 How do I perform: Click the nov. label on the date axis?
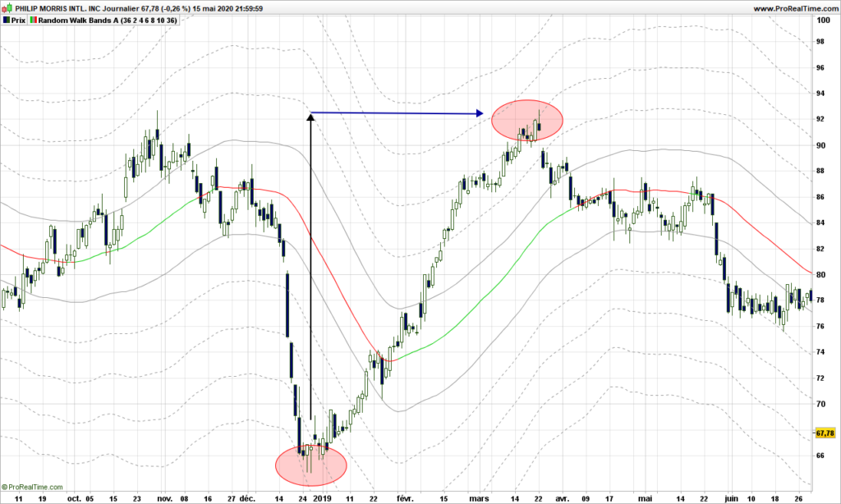(x=164, y=498)
